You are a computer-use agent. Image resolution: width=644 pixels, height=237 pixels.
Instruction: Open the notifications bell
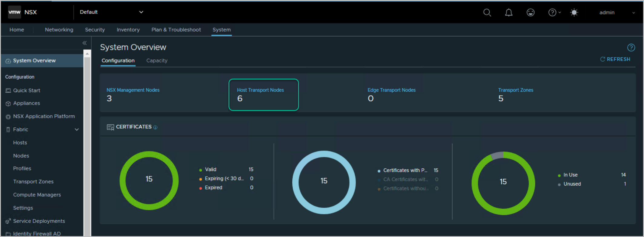[509, 12]
